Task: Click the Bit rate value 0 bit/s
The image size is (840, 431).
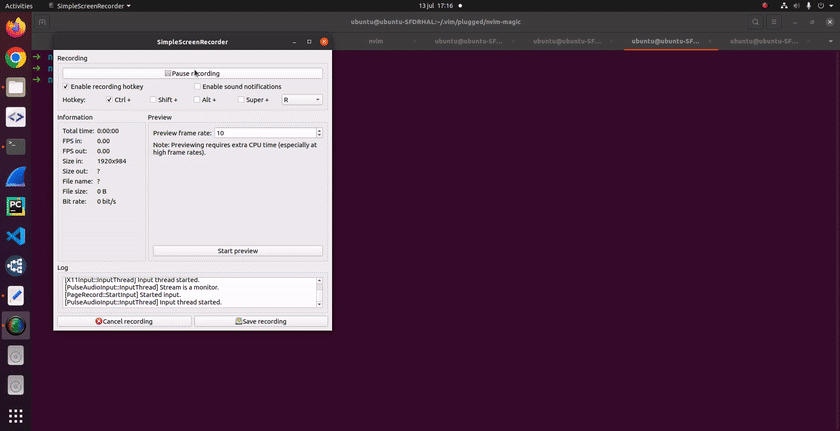Action: 106,201
